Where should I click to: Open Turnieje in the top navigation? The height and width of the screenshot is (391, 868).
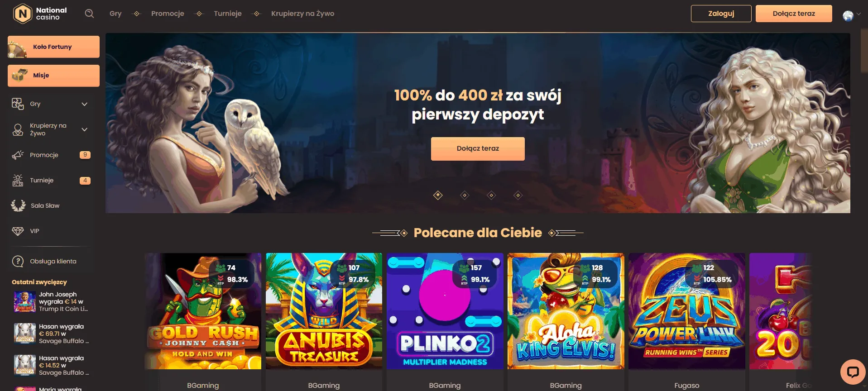pos(228,14)
